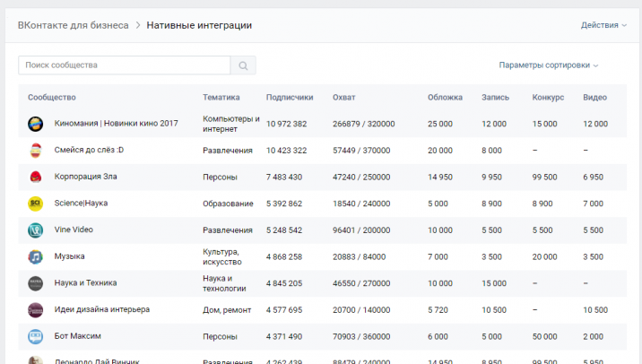Select reach value 18540 / 240000

[x=361, y=204]
